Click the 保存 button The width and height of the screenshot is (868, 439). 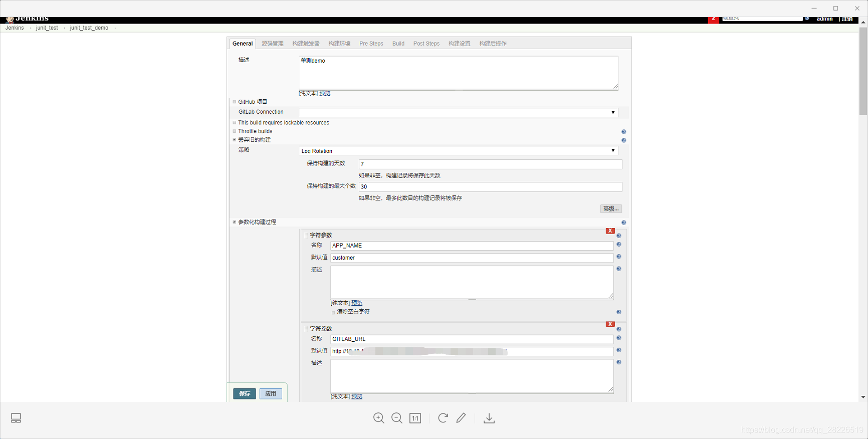tap(245, 394)
